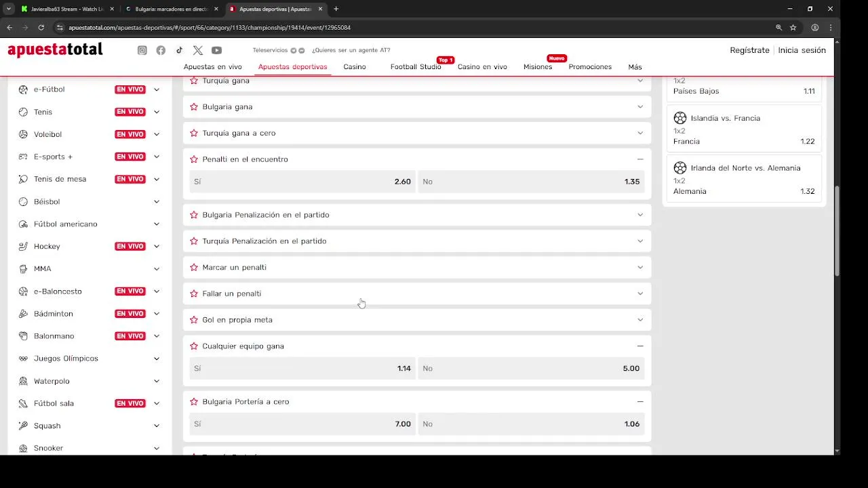Click the Squash sport icon

tap(23, 426)
